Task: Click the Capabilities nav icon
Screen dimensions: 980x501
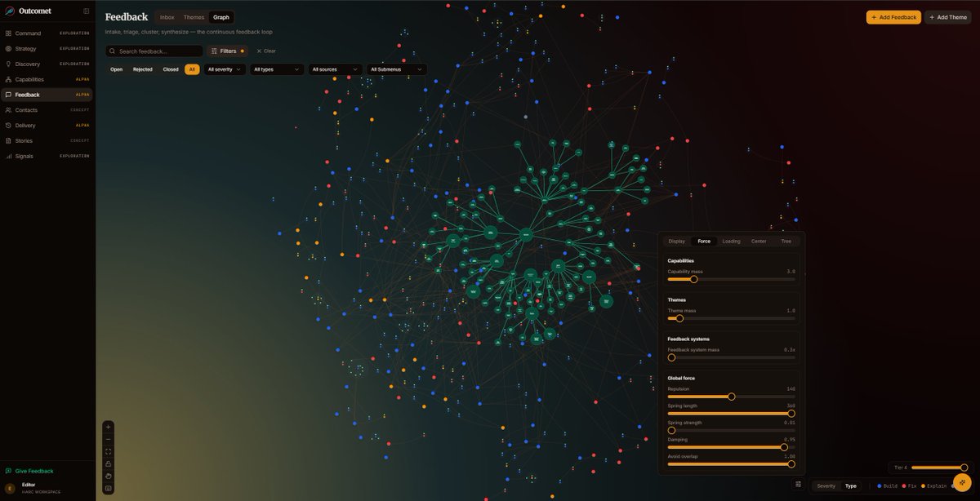Action: (8, 79)
